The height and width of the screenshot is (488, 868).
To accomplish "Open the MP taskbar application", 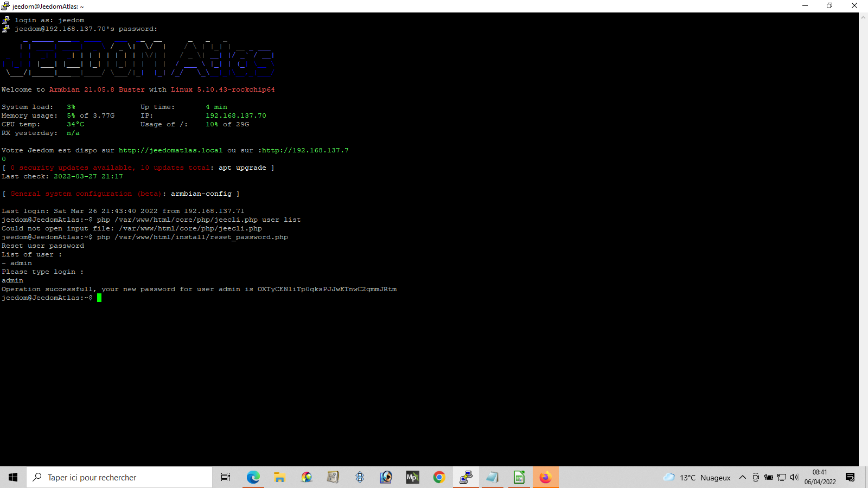I will point(412,477).
